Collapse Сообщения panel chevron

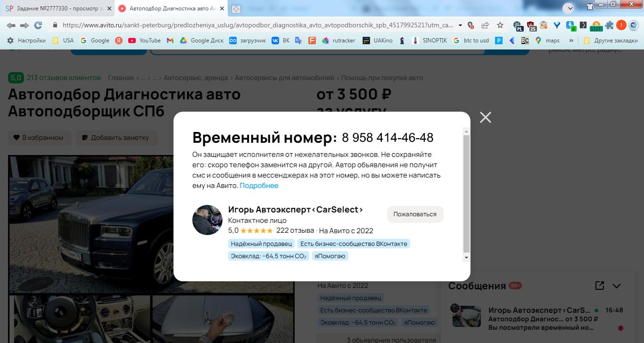coord(617,286)
